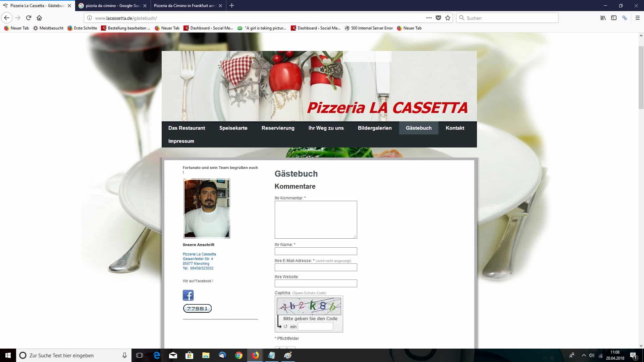644x362 pixels.
Task: Open 500 Internal Server Error bookmark
Action: click(369, 28)
